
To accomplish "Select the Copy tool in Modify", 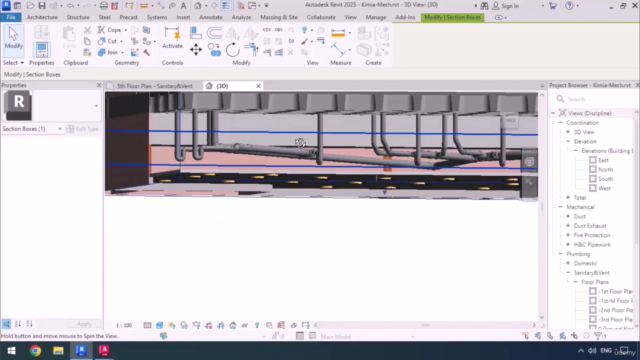I will point(214,50).
